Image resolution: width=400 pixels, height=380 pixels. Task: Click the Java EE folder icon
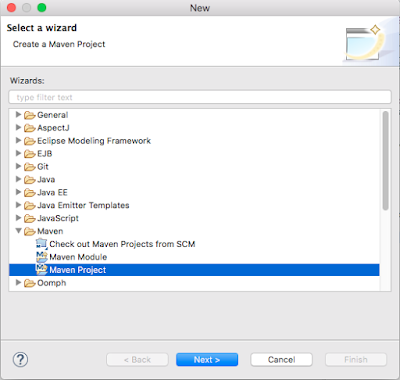pos(30,193)
